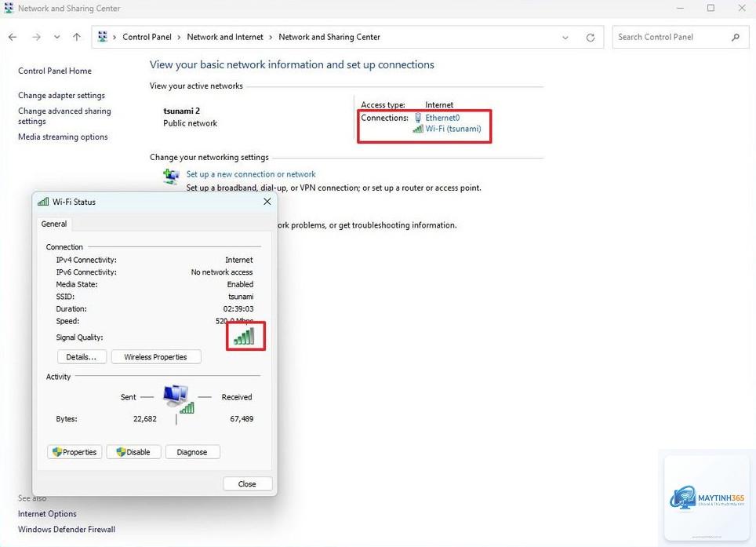Click the Diagnose button
756x547 pixels.
[192, 452]
